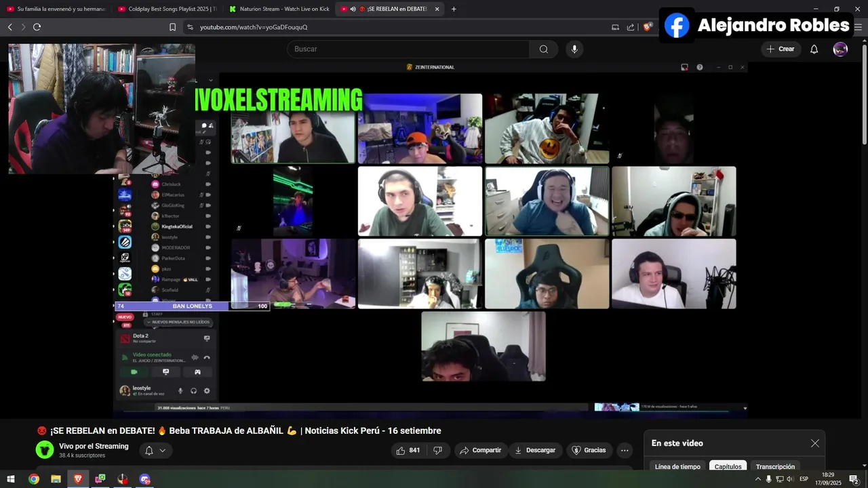The height and width of the screenshot is (488, 868).
Task: Select the 'Capítulos' tab
Action: [728, 467]
